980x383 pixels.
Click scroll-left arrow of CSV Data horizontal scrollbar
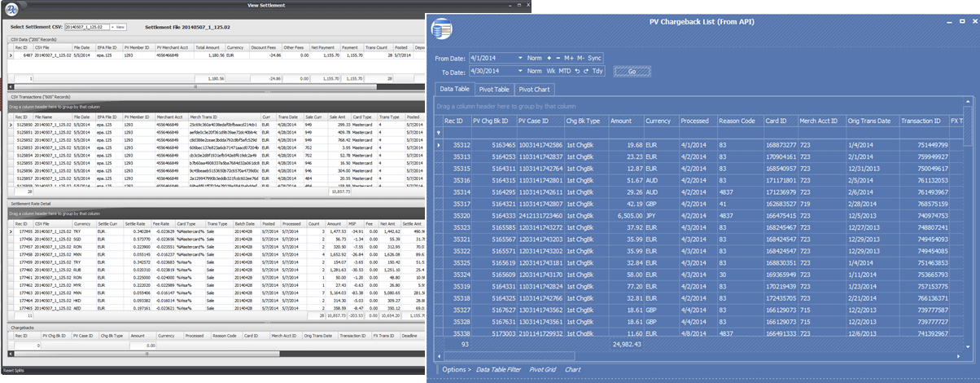(x=12, y=86)
